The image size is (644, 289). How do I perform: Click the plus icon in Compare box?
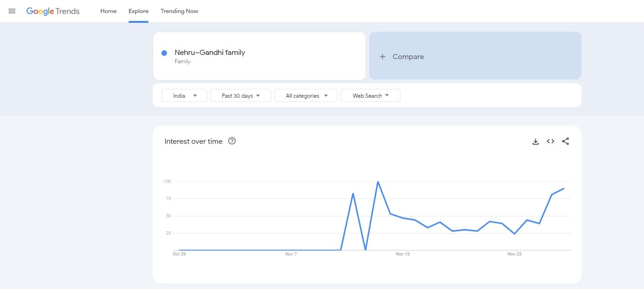click(382, 57)
